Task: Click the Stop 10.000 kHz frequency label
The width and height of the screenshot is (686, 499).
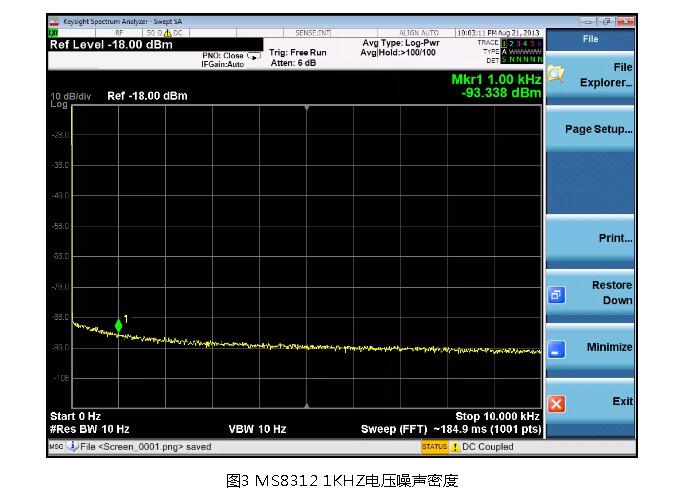Action: click(497, 416)
